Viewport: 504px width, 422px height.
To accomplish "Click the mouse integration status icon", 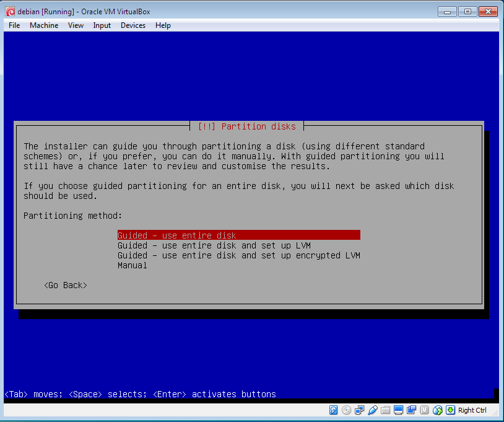I will (438, 410).
